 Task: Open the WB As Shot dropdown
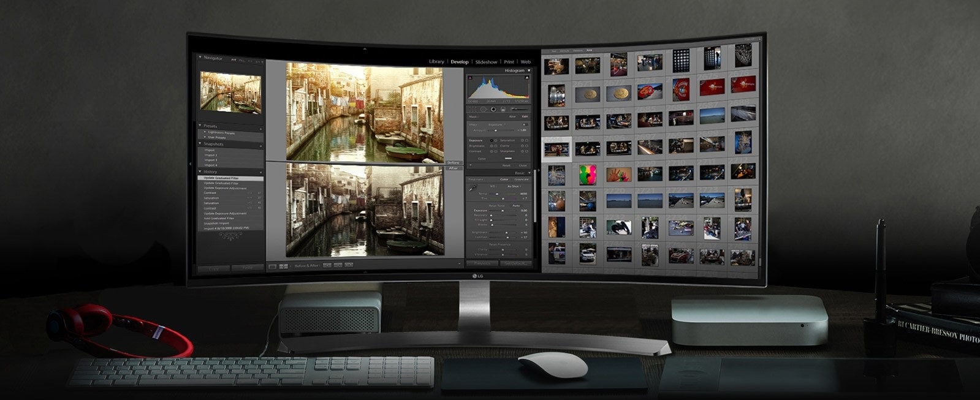[514, 186]
